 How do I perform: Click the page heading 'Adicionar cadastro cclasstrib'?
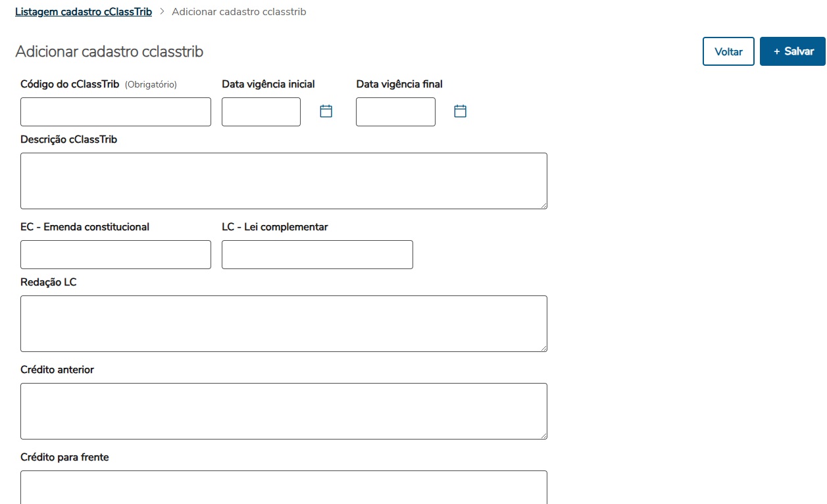pyautogui.click(x=109, y=51)
